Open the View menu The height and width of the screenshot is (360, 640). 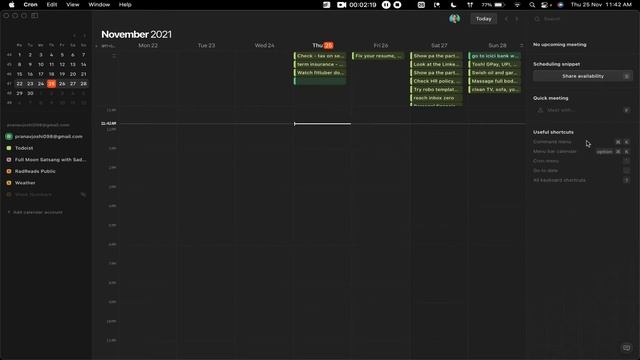coord(73,4)
